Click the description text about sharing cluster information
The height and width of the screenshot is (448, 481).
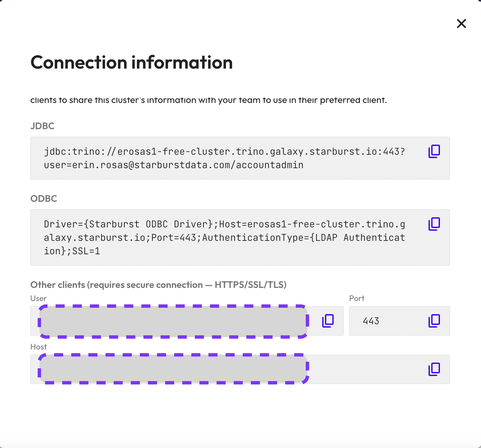[x=209, y=100]
